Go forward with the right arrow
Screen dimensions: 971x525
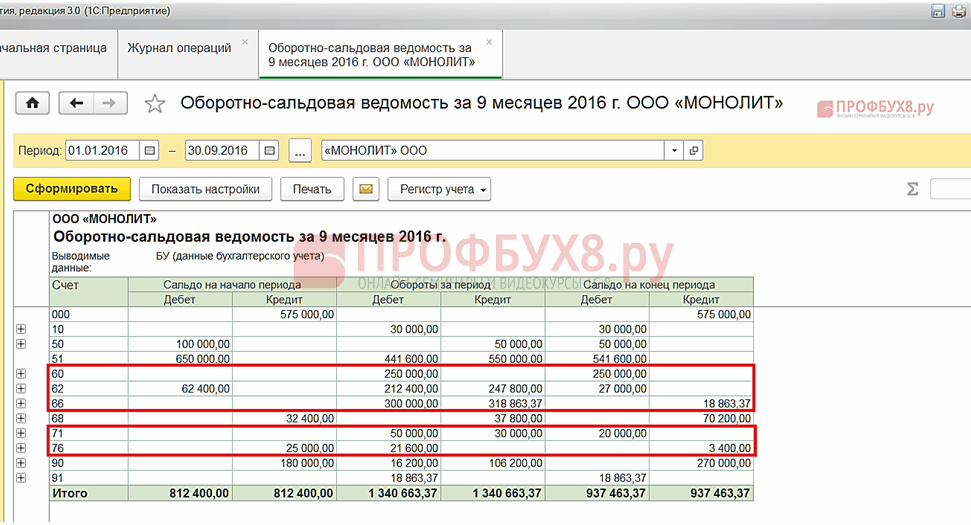click(110, 103)
